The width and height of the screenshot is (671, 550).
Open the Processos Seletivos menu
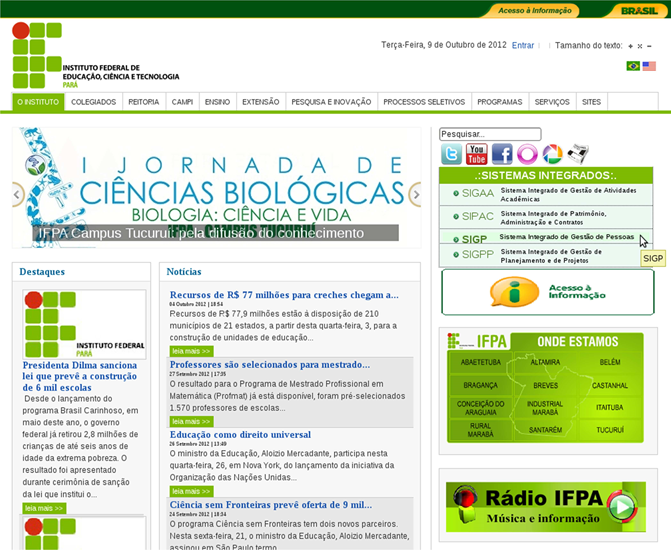(424, 102)
